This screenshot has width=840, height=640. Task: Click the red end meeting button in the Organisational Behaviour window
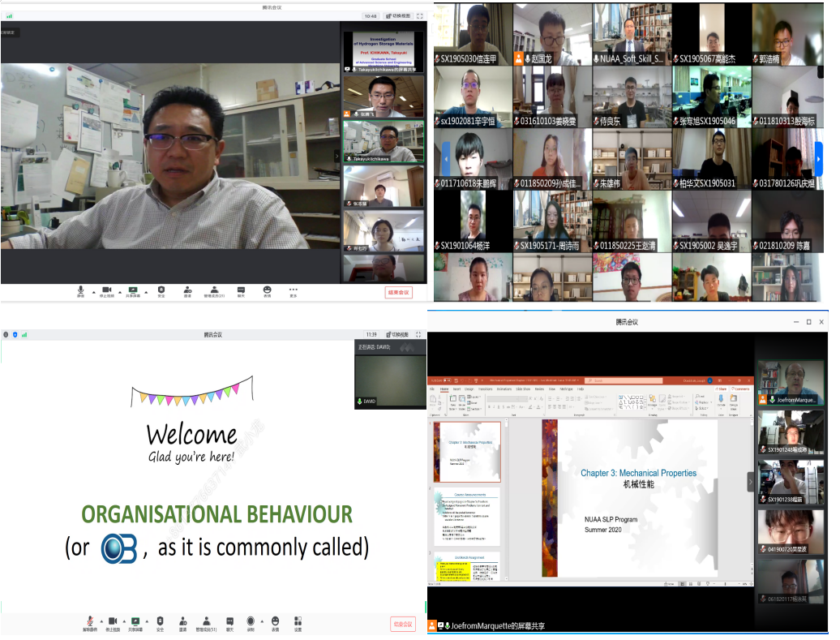point(403,625)
